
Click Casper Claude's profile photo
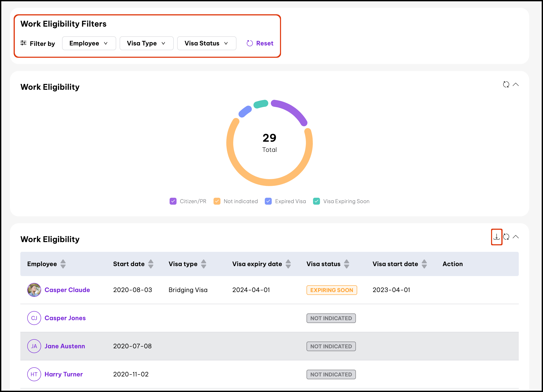[x=34, y=290]
